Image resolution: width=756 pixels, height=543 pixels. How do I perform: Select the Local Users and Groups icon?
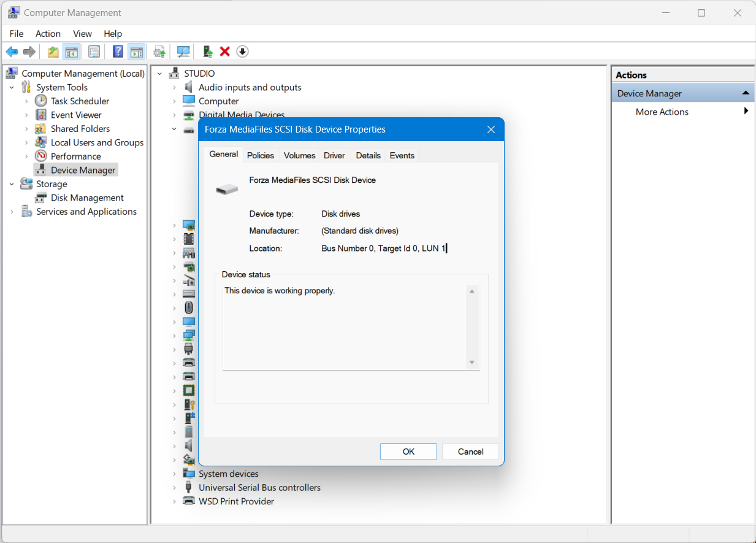coord(41,142)
